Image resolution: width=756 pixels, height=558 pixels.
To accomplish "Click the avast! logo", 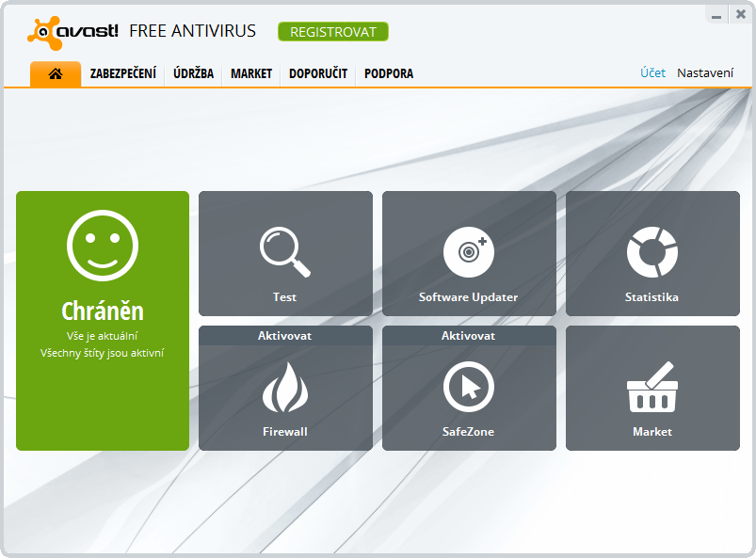I will [x=72, y=33].
